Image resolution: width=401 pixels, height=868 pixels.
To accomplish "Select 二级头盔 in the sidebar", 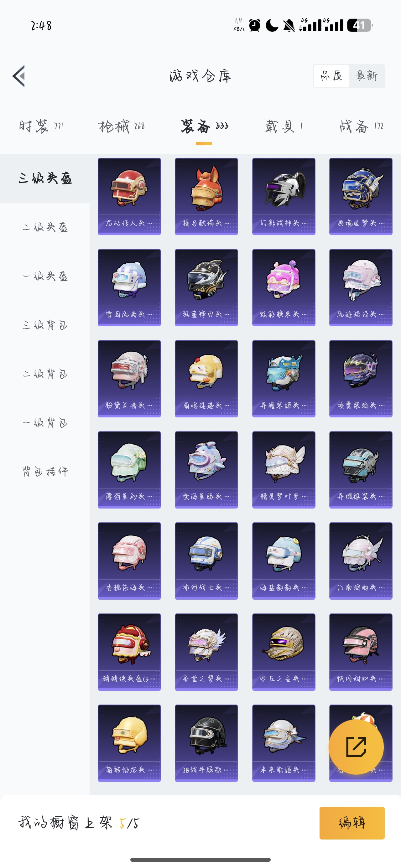I will point(45,227).
